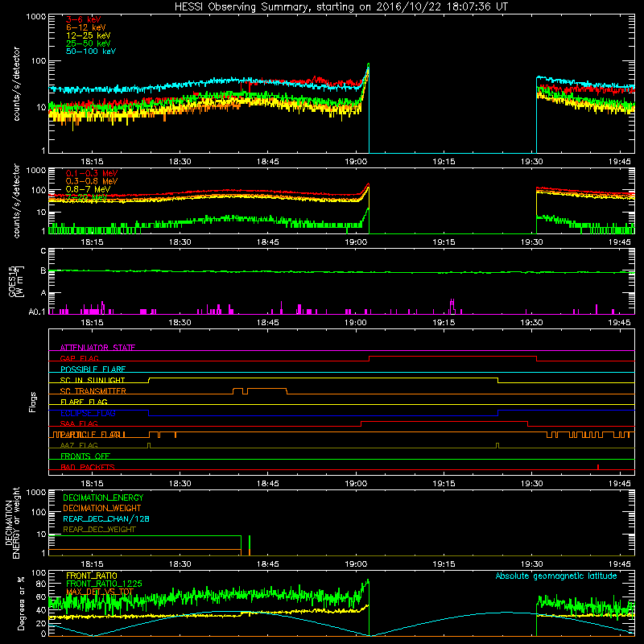
Task: Click the 18:30 tick under the MeV plot
Action: 180,242
